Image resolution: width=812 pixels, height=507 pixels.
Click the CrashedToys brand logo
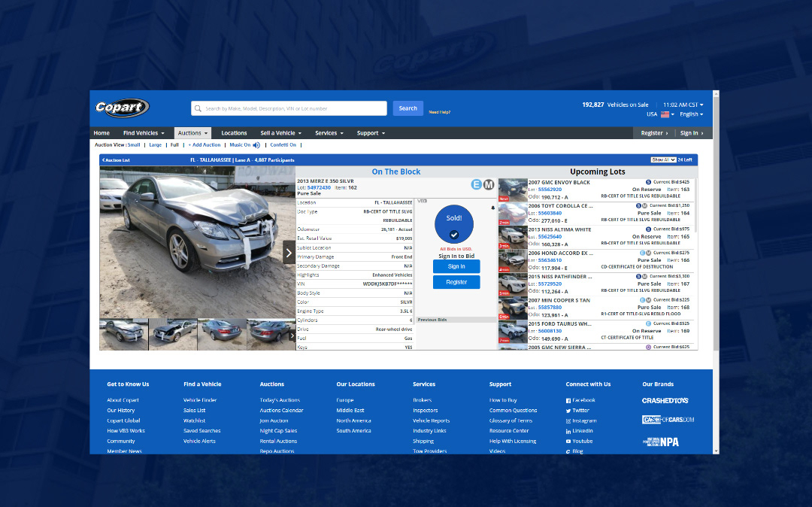tap(665, 400)
